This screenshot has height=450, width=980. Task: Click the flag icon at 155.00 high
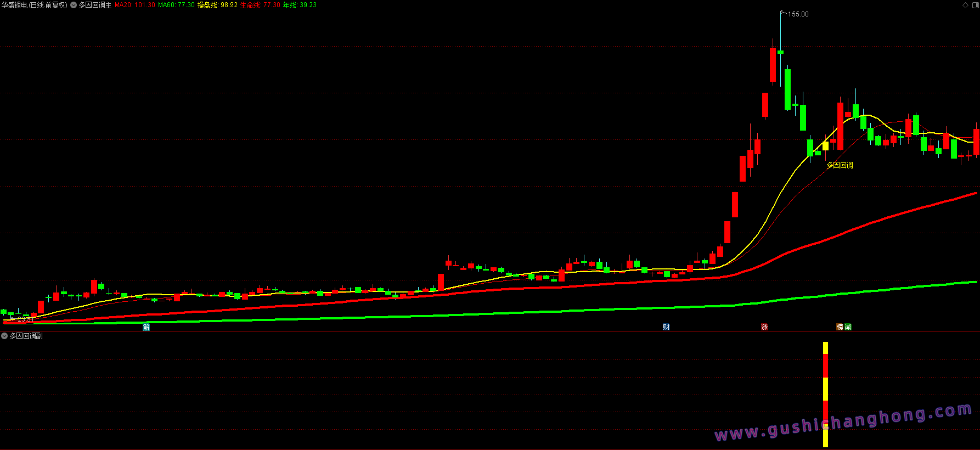pyautogui.click(x=784, y=13)
